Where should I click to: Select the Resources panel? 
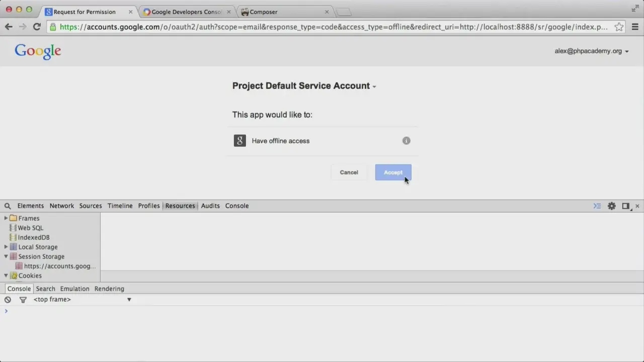[x=180, y=206]
